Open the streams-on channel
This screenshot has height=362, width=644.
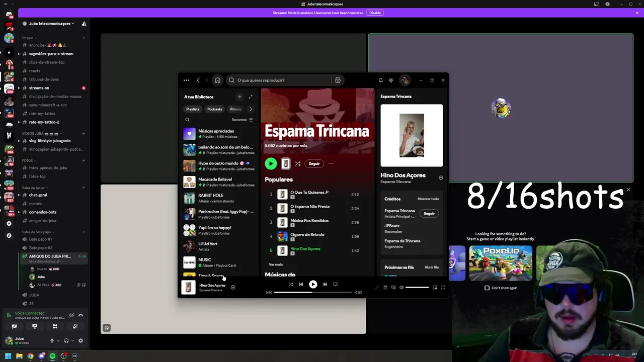(54, 88)
